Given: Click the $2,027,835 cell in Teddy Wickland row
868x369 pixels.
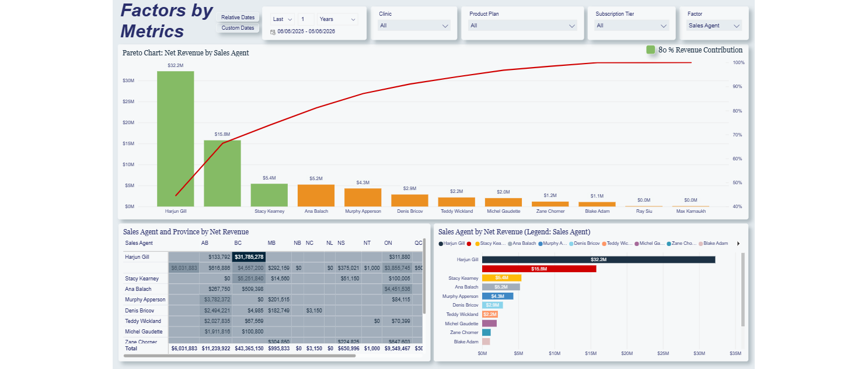Looking at the screenshot, I should click(215, 321).
